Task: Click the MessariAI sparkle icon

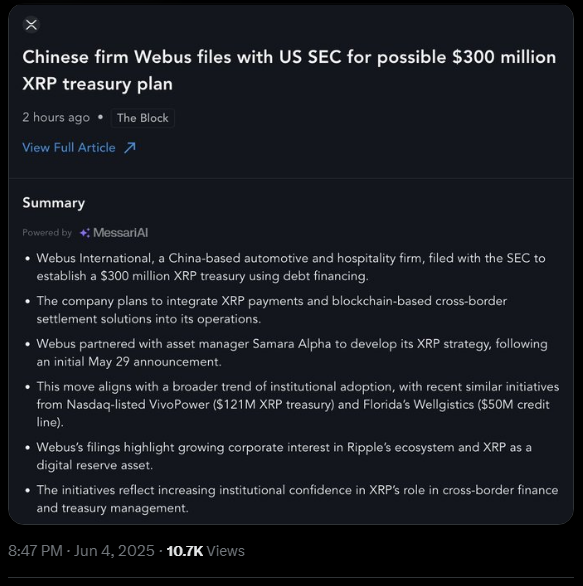Action: click(84, 233)
